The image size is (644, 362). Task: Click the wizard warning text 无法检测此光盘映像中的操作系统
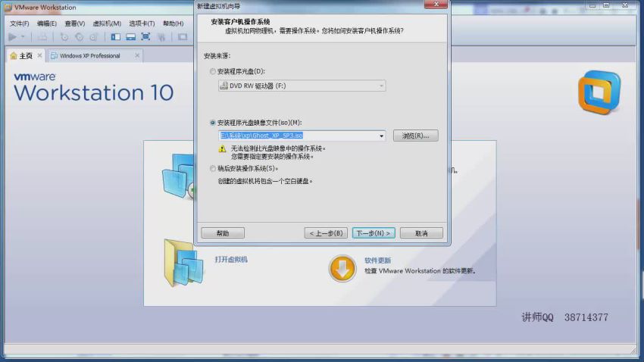278,148
